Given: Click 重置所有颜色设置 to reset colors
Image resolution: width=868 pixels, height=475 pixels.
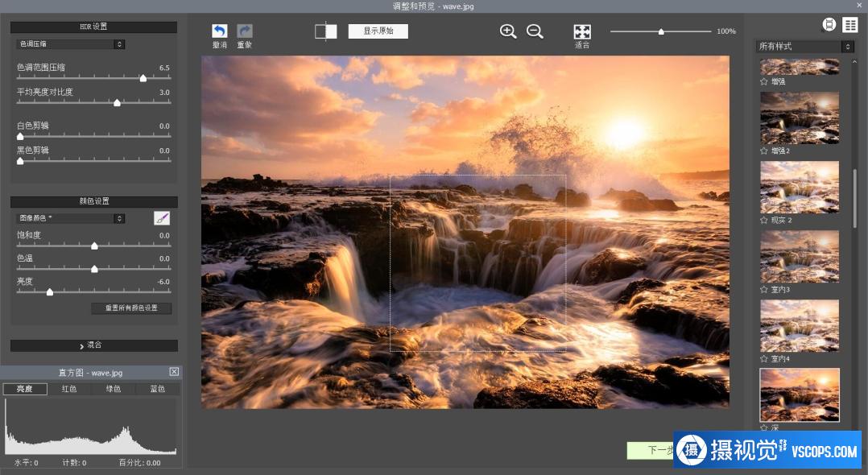Looking at the screenshot, I should tap(131, 308).
